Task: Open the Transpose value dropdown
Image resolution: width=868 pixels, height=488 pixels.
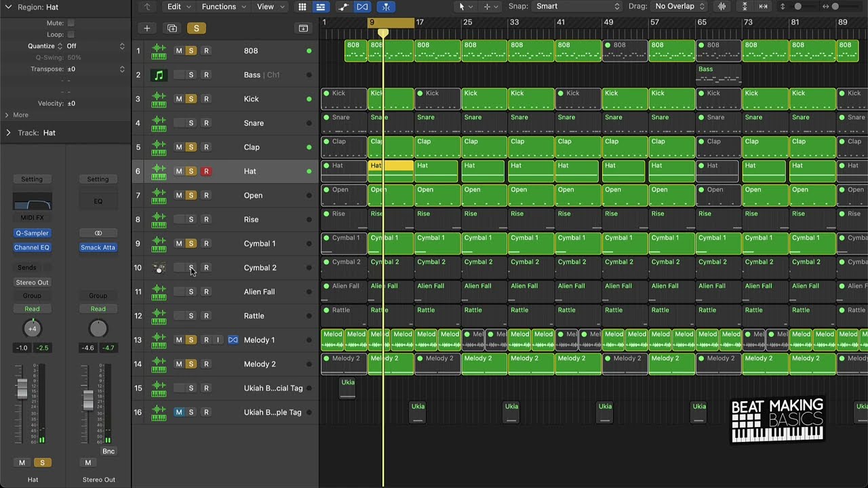Action: (x=95, y=69)
